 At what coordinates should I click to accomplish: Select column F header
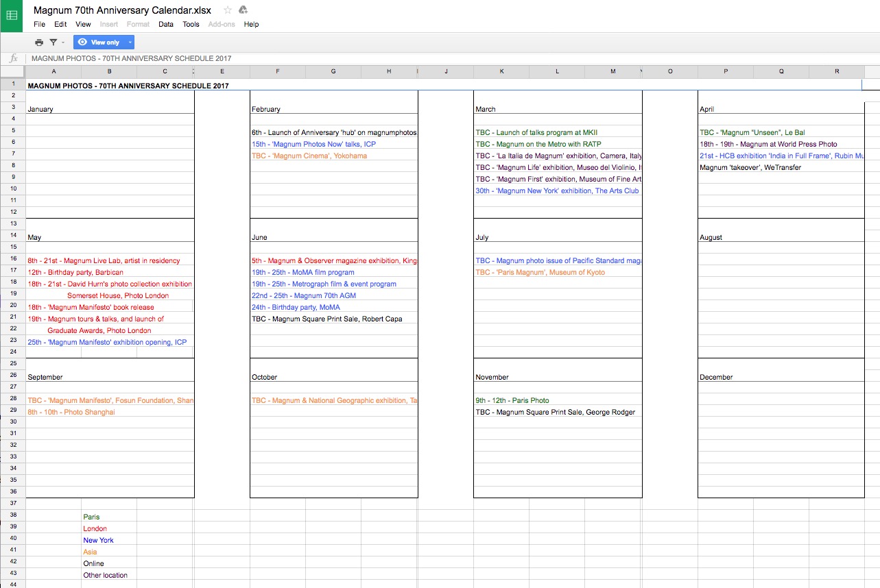[278, 72]
